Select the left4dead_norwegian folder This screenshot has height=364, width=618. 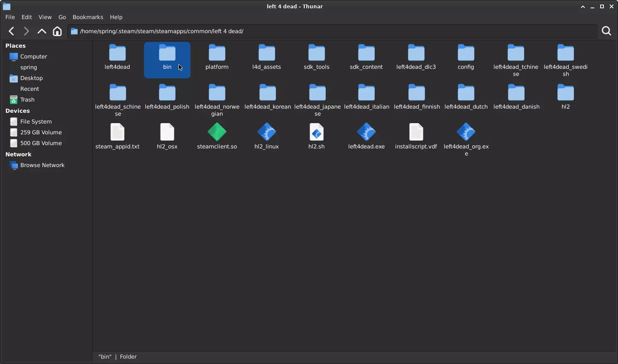click(x=217, y=100)
